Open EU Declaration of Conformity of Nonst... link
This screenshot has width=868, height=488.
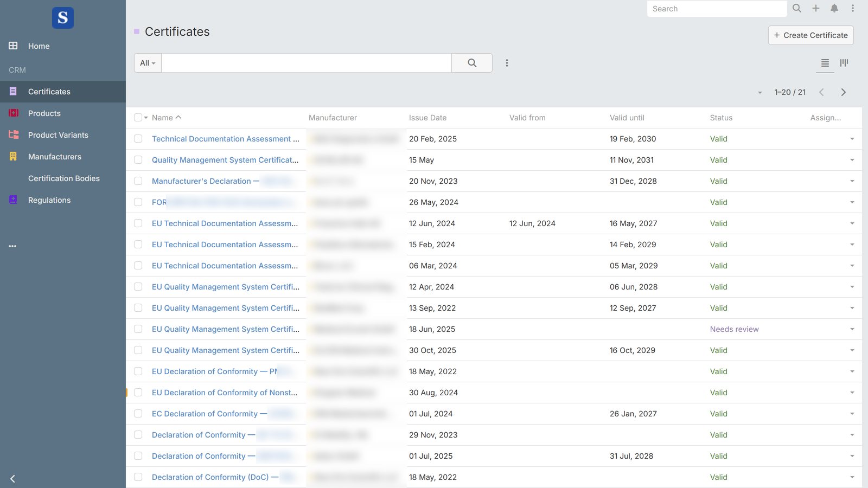tap(225, 393)
